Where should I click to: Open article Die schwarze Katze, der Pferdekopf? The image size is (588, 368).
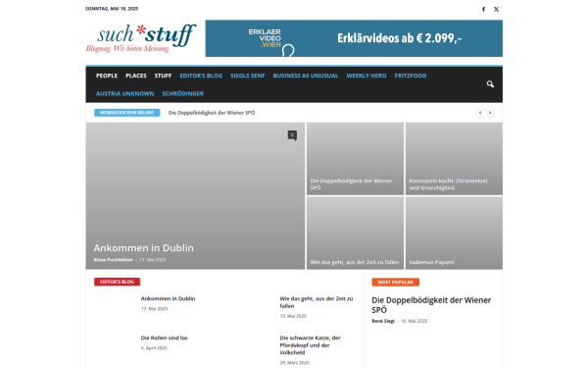310,345
